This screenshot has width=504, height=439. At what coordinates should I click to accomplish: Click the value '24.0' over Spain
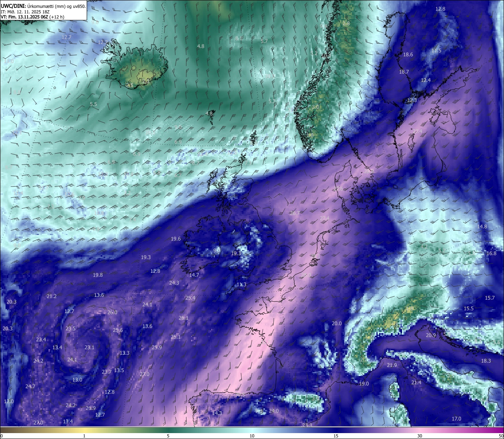pos(274,411)
